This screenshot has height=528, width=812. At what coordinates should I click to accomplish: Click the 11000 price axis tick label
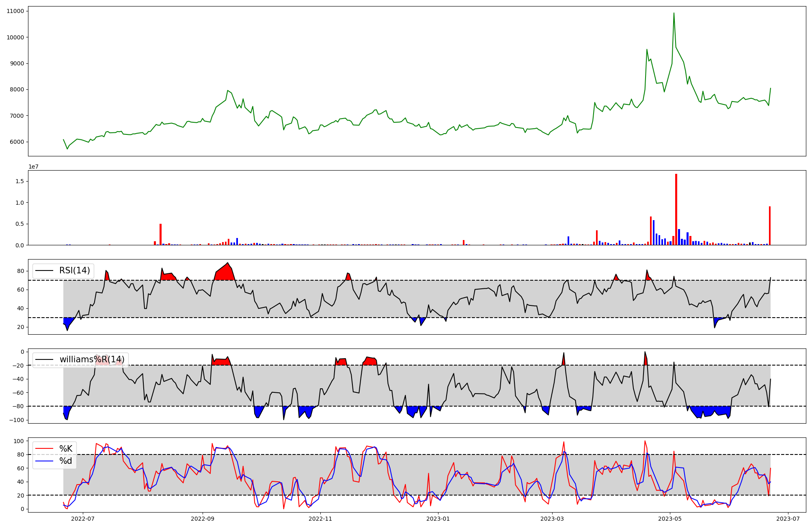point(15,11)
